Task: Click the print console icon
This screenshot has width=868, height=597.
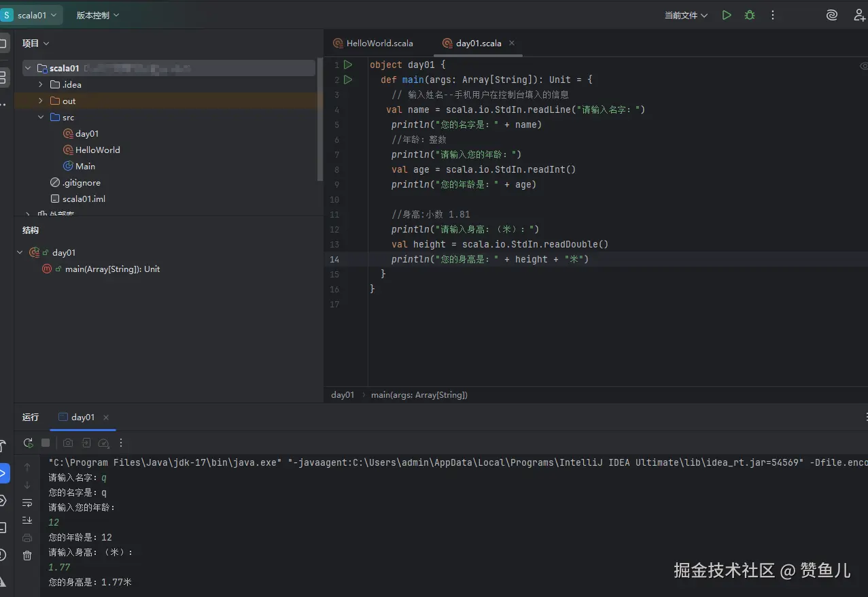Action: tap(27, 537)
